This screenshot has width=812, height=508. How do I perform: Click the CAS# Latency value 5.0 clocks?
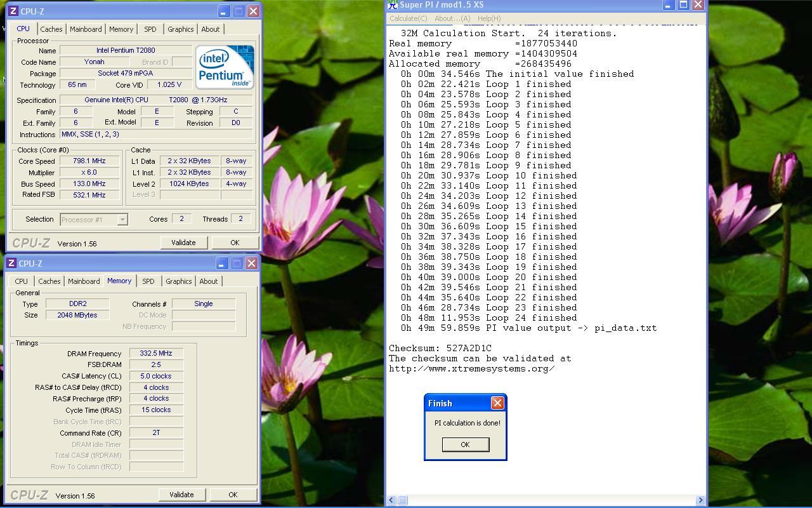coord(156,376)
